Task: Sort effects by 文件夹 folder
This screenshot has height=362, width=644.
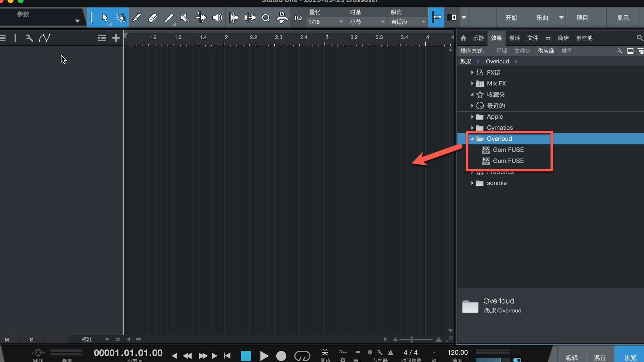Action: pyautogui.click(x=522, y=51)
